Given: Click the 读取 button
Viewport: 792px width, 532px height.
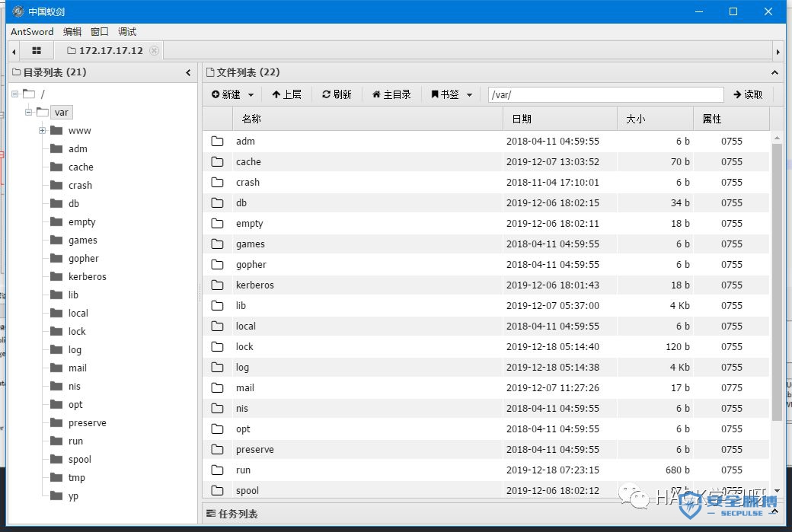Looking at the screenshot, I should [x=748, y=94].
